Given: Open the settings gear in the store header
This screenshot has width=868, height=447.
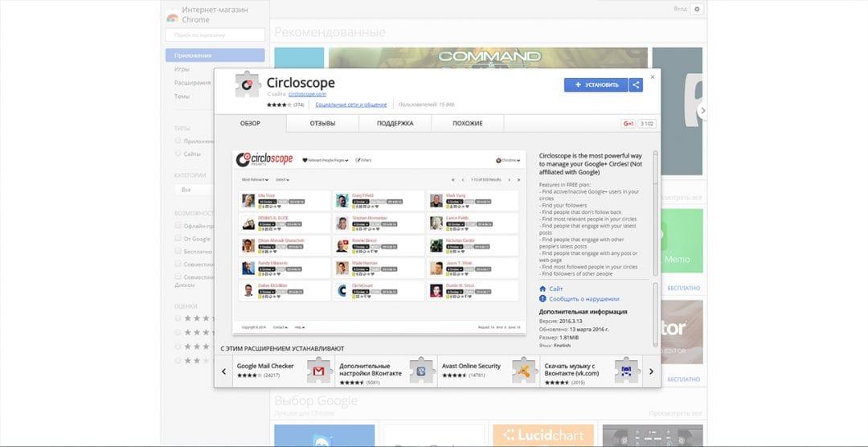Looking at the screenshot, I should [697, 9].
